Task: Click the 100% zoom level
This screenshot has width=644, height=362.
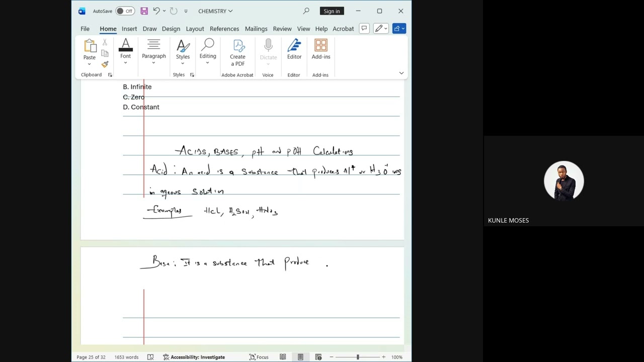Action: 397,357
